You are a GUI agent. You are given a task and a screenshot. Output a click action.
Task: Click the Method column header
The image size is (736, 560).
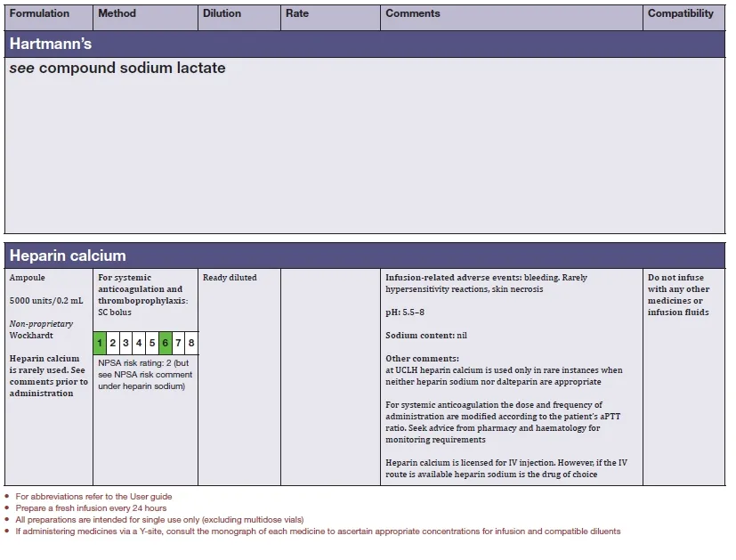click(x=117, y=14)
